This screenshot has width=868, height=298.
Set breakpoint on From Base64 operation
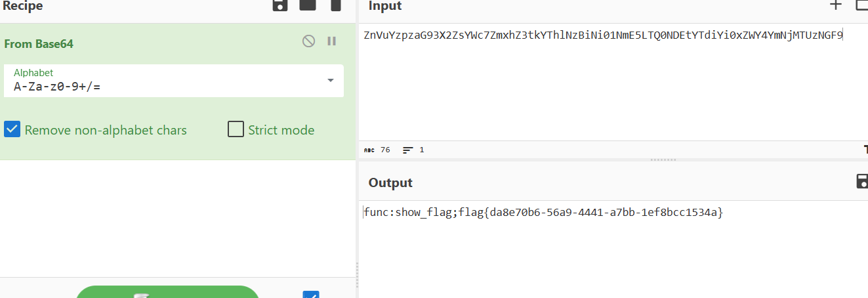tap(332, 41)
